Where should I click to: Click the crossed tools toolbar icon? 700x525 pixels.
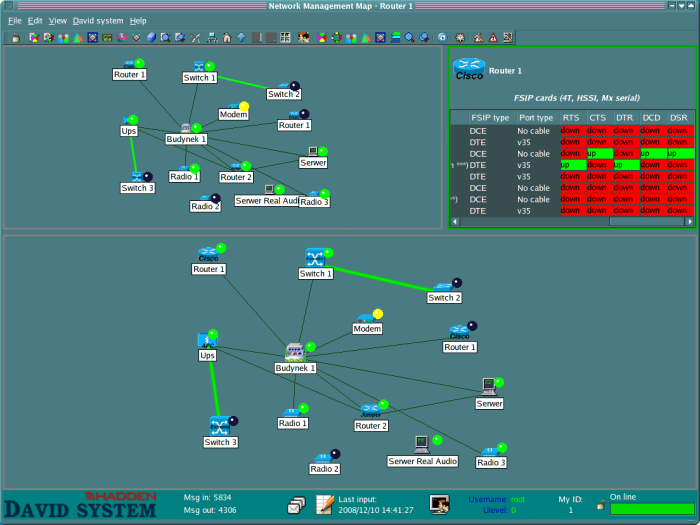195,38
